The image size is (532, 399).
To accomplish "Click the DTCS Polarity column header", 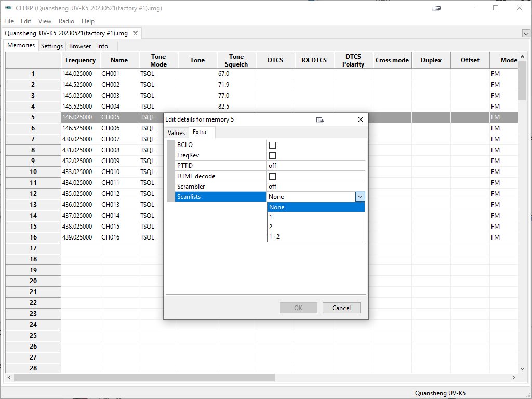I will point(353,60).
